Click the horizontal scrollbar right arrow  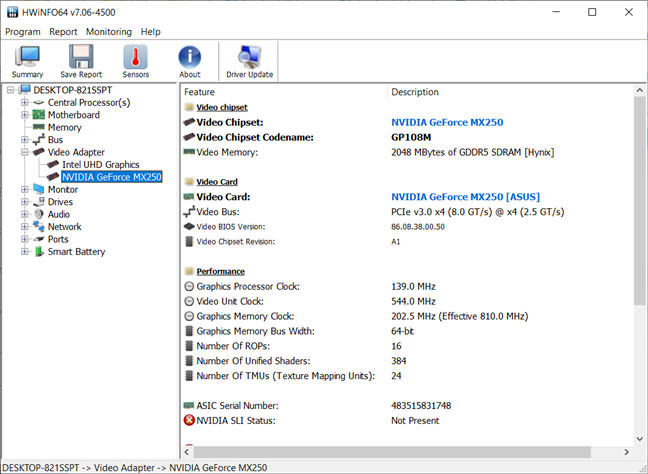pos(627,452)
